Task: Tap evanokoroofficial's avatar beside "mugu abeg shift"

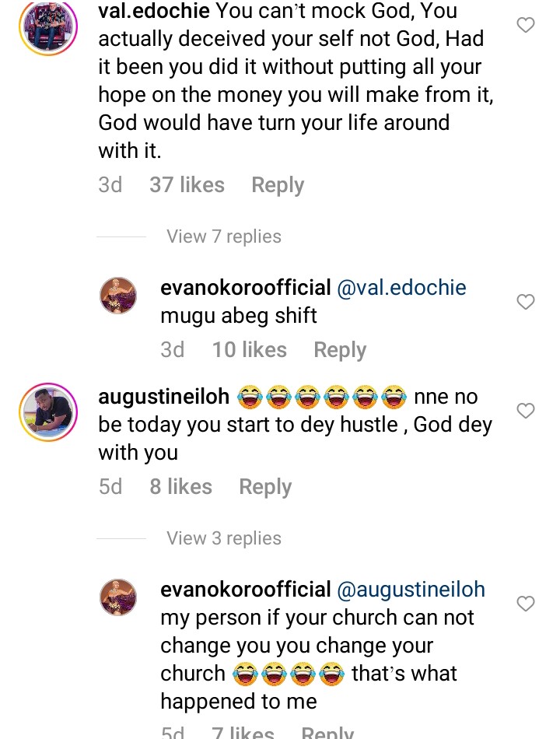Action: pyautogui.click(x=119, y=296)
